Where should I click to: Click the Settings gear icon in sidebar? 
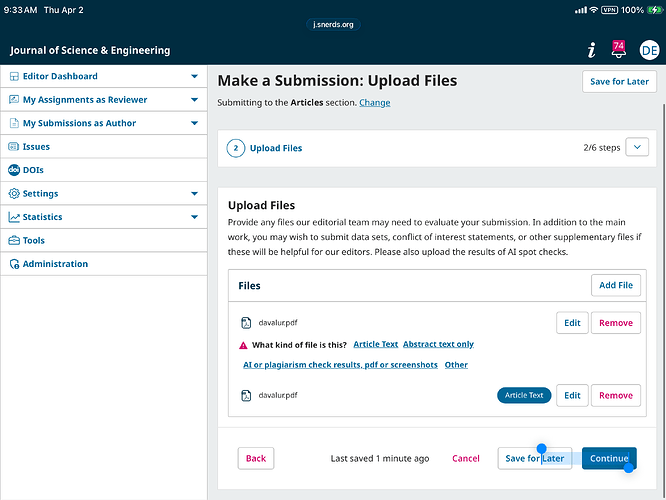(x=14, y=194)
